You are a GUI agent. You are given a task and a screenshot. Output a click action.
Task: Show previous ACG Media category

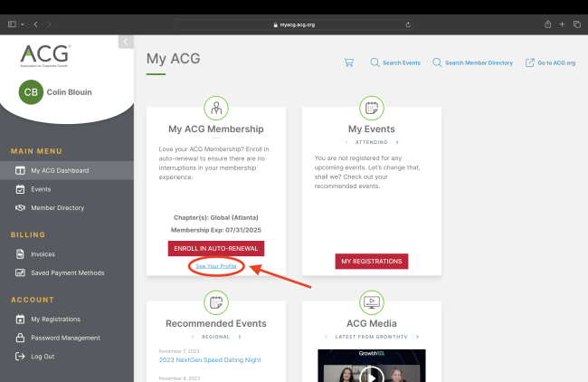[327, 337]
